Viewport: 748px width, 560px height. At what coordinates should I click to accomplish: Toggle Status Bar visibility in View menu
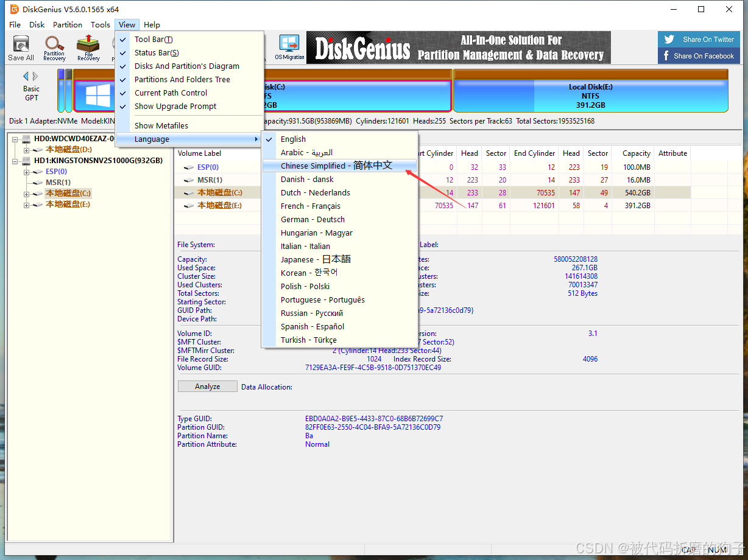(189, 52)
